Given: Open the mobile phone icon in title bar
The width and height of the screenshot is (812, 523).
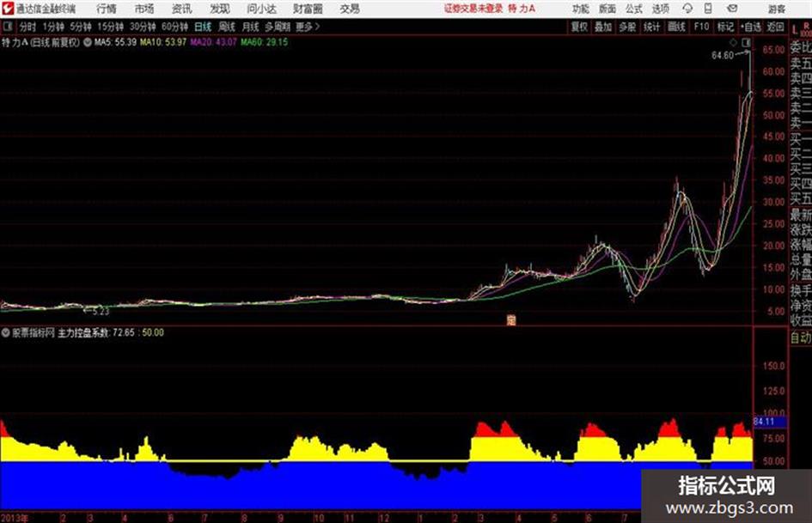Looking at the screenshot, I should pos(708,9).
